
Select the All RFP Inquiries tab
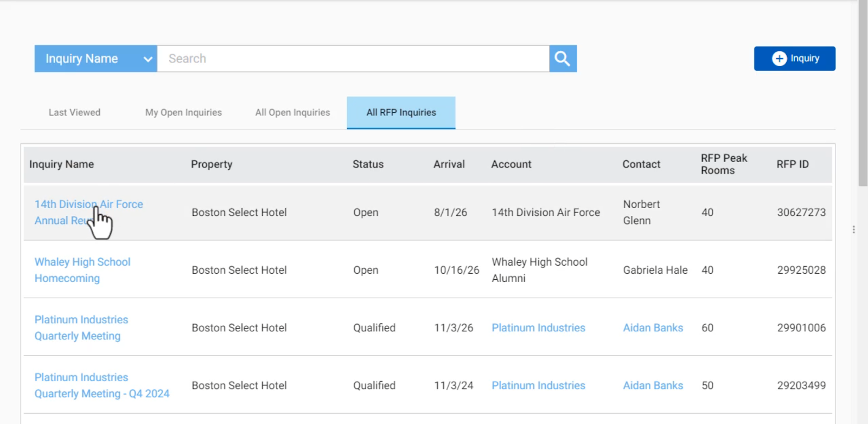point(401,112)
